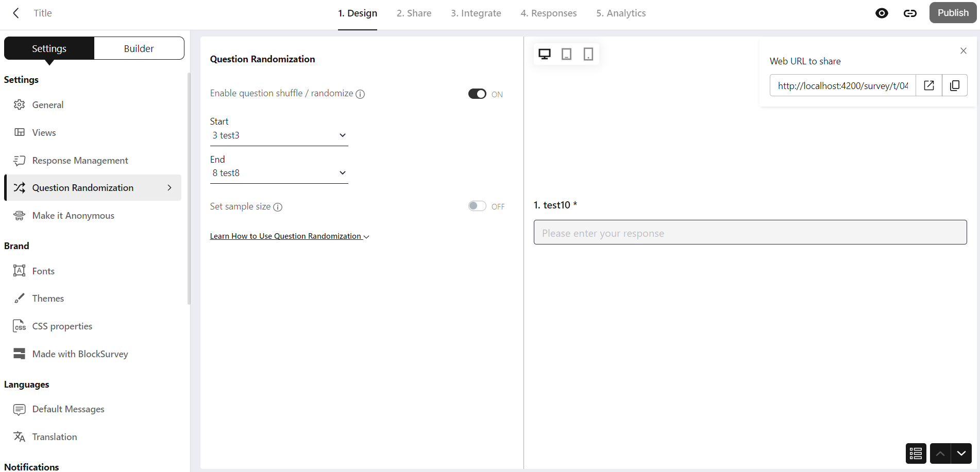Click the Publish button
The height and width of the screenshot is (472, 980).
coord(953,13)
